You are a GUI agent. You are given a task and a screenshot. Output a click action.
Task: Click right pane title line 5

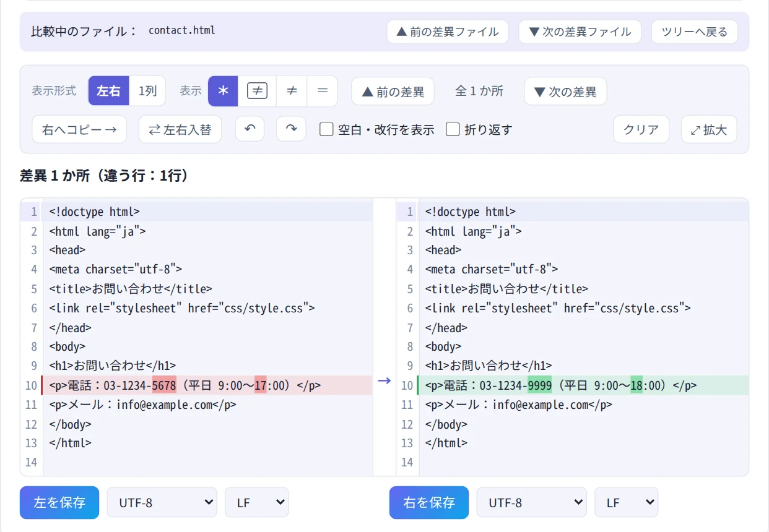(583, 289)
